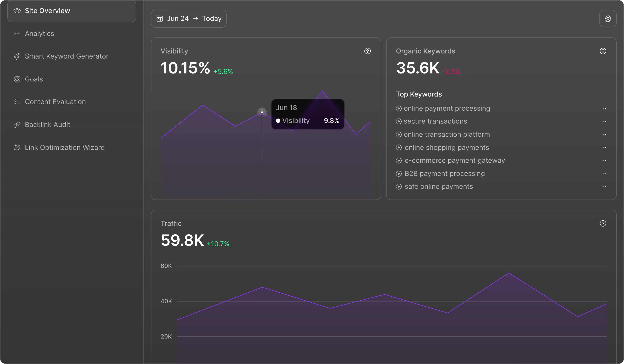Image resolution: width=624 pixels, height=364 pixels.
Task: Click the Goals target icon
Action: coord(17,79)
